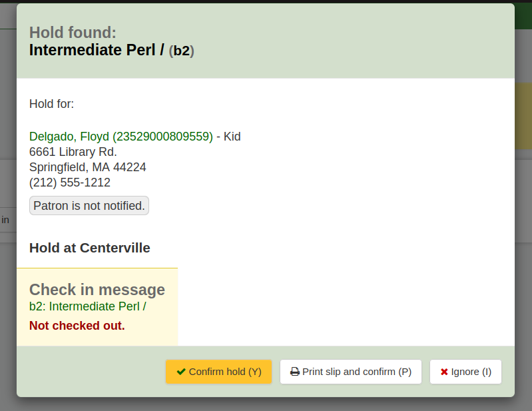Click the phone number (212) 555-1212
The height and width of the screenshot is (411, 532).
[x=70, y=183]
